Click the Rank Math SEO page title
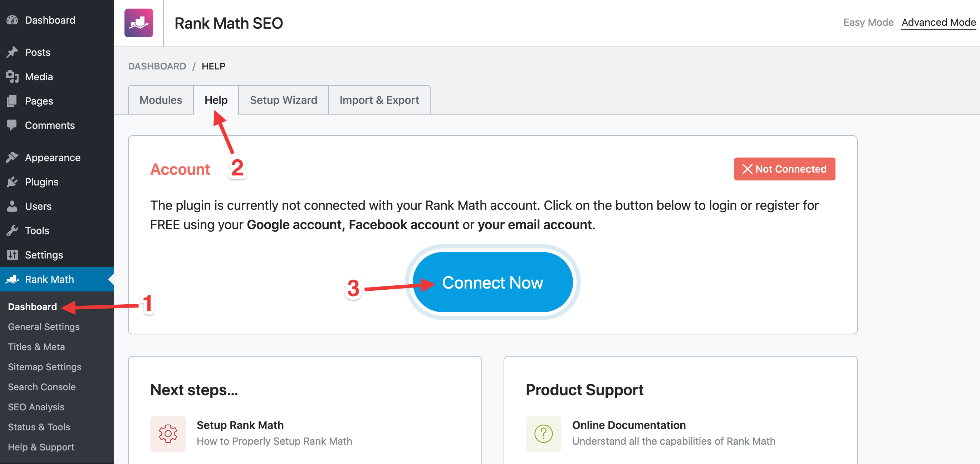980x464 pixels. (229, 23)
